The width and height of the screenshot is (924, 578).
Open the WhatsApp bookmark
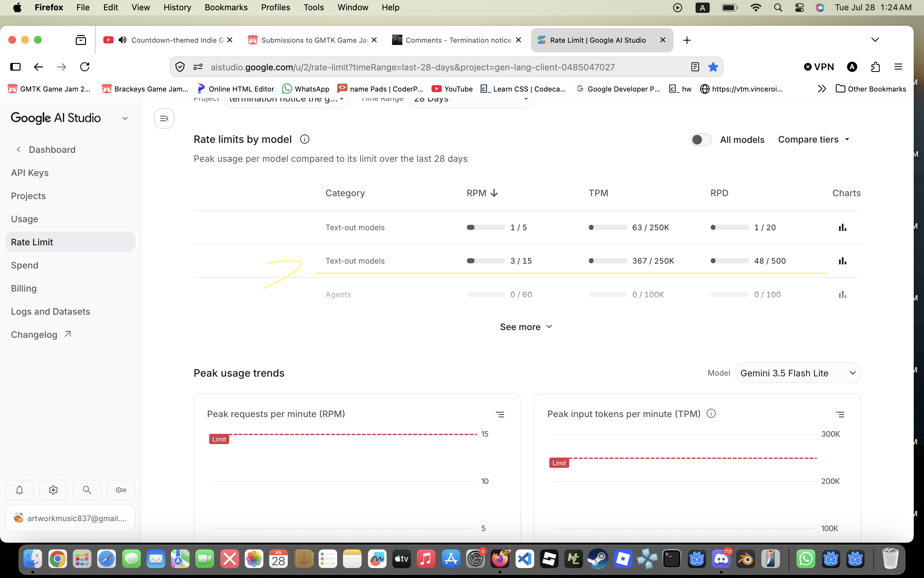coord(305,89)
